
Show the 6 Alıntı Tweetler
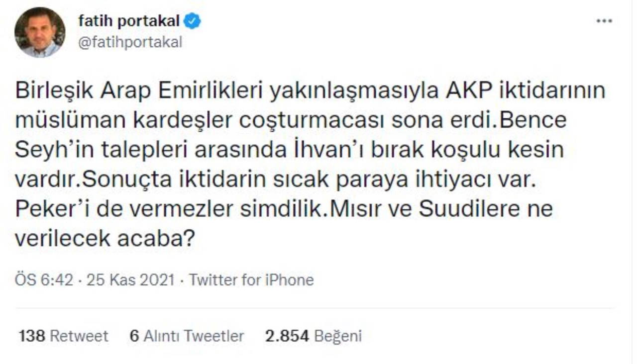click(187, 336)
